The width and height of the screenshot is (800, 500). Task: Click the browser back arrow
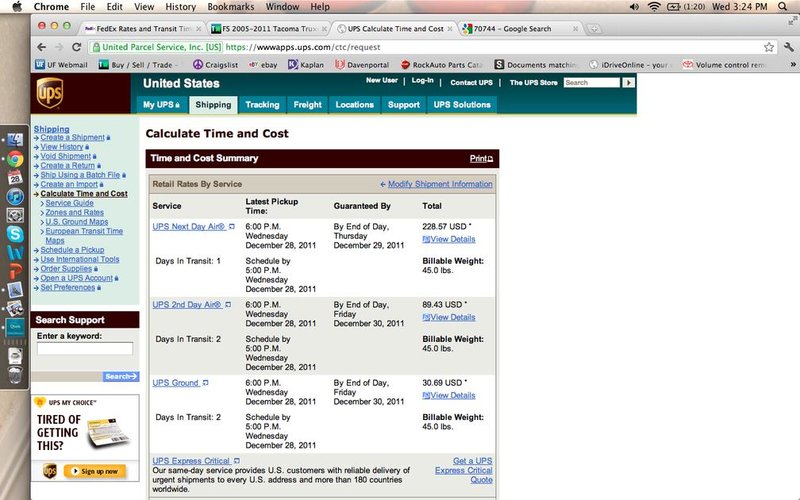pos(41,47)
